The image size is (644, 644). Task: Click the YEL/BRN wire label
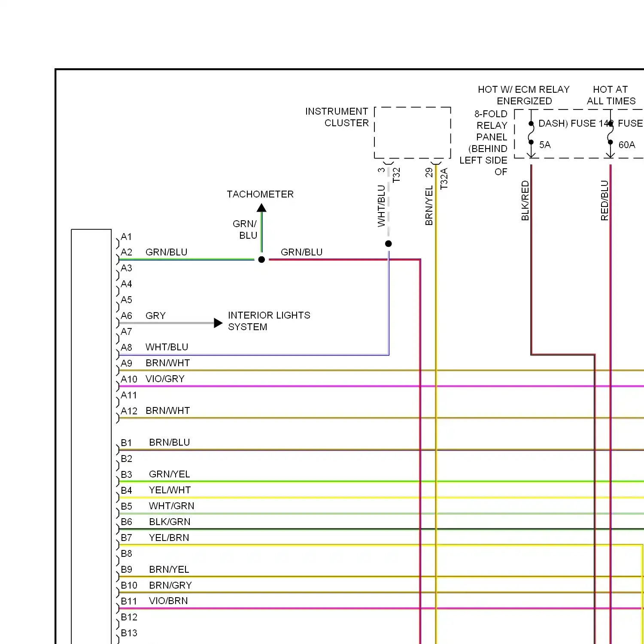(x=169, y=538)
